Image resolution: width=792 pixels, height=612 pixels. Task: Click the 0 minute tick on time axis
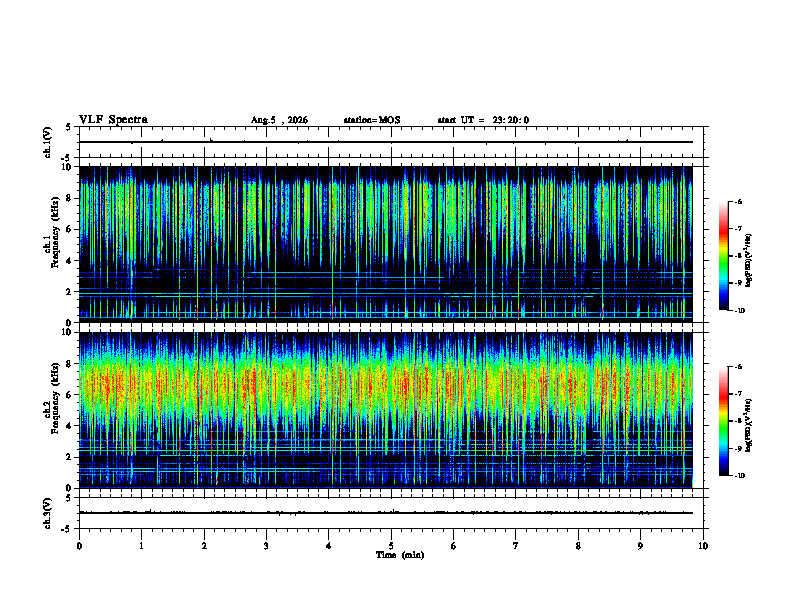coord(79,546)
